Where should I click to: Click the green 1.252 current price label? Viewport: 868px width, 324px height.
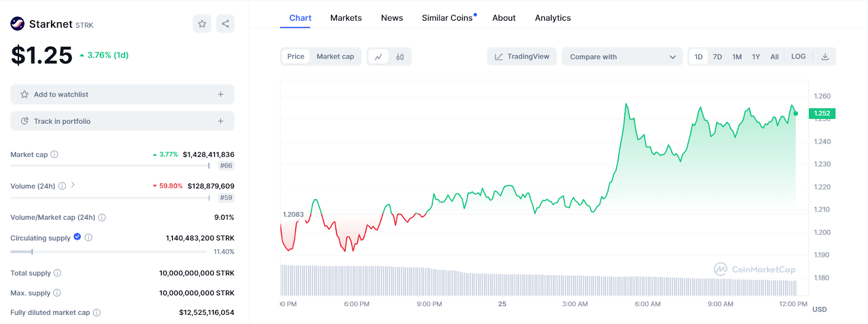[822, 113]
